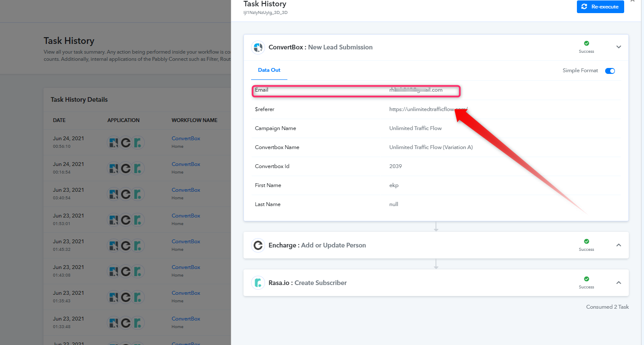Click Rasa.io icon in Jun 23 01:53:01 row

[x=138, y=220]
